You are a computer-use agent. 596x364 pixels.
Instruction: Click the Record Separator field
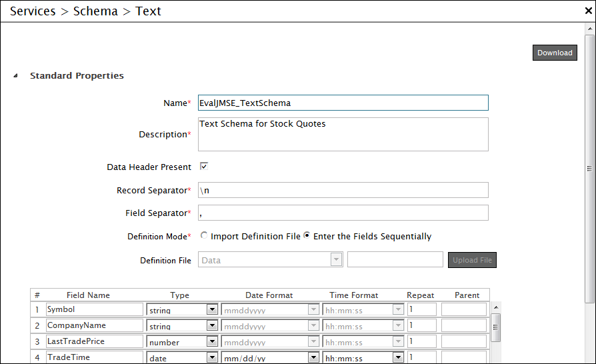pyautogui.click(x=343, y=190)
